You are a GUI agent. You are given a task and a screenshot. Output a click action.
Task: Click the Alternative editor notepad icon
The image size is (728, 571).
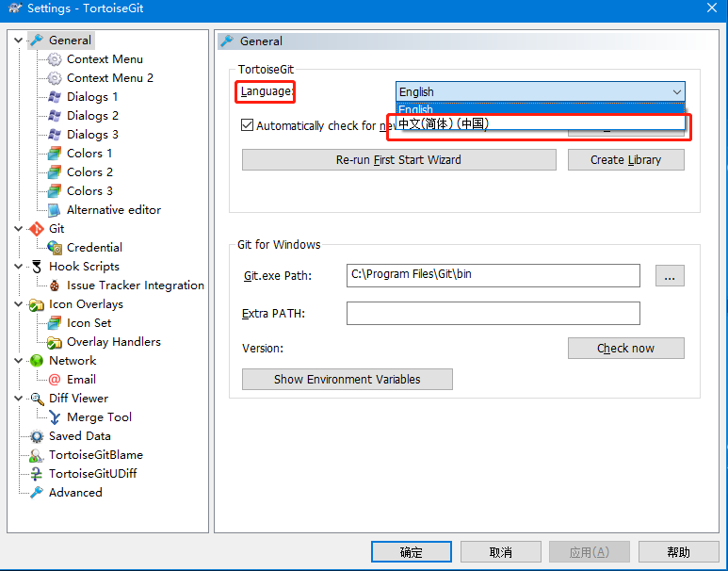[x=55, y=210]
